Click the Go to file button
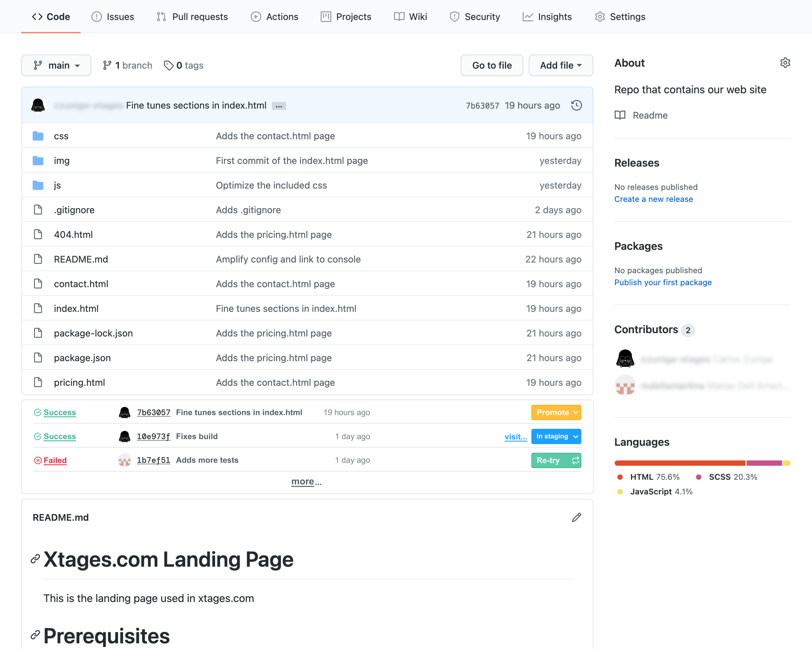This screenshot has width=812, height=649. pyautogui.click(x=491, y=65)
